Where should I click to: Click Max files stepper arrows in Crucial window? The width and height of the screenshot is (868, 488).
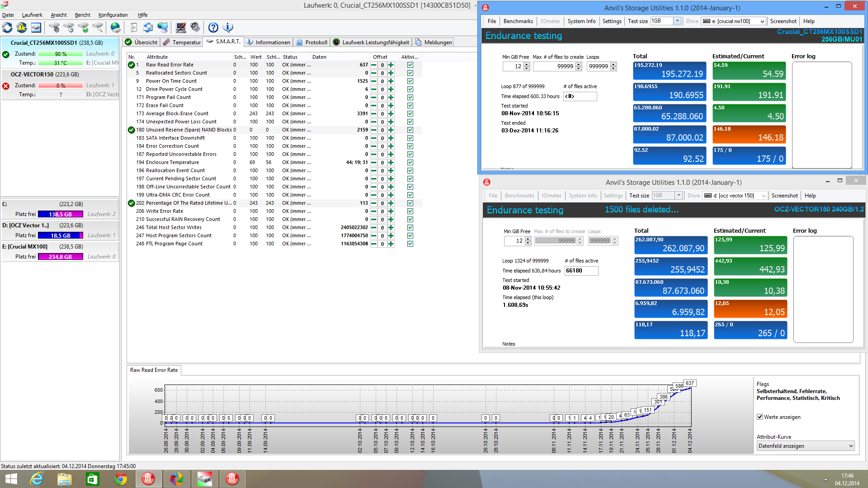pyautogui.click(x=578, y=66)
